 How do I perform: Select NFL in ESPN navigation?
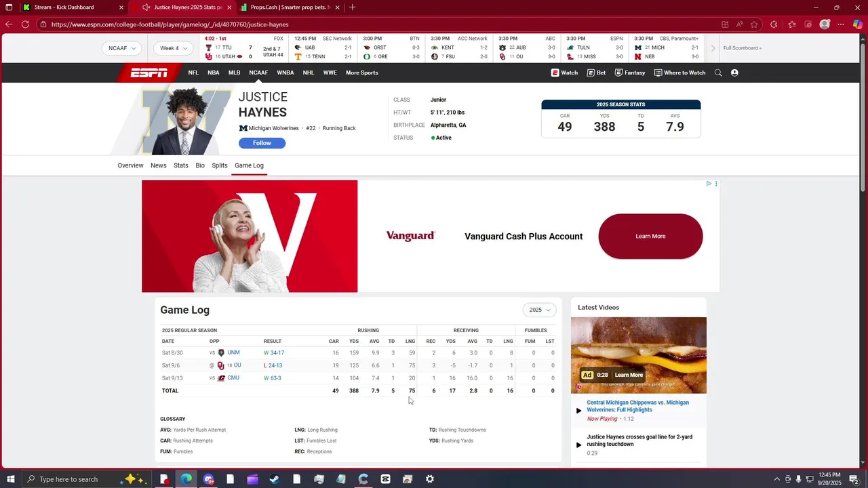[193, 73]
